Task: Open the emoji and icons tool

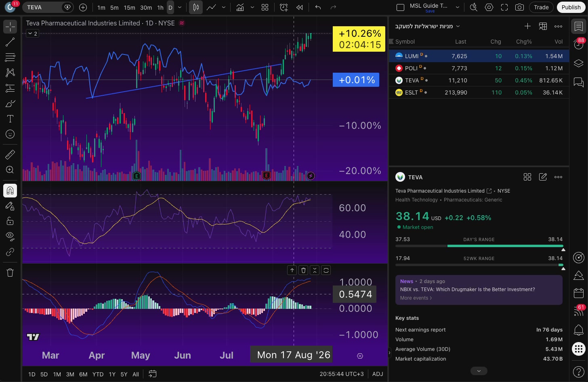Action: 10,134
